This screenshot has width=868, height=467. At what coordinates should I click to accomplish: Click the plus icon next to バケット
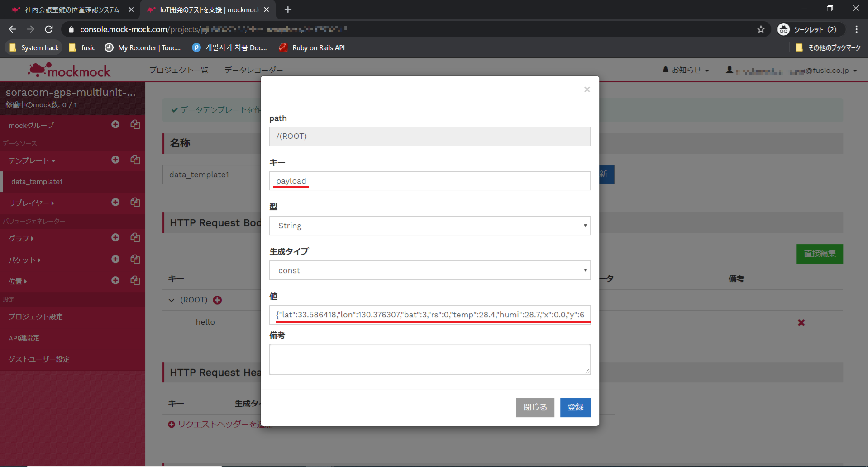click(115, 259)
